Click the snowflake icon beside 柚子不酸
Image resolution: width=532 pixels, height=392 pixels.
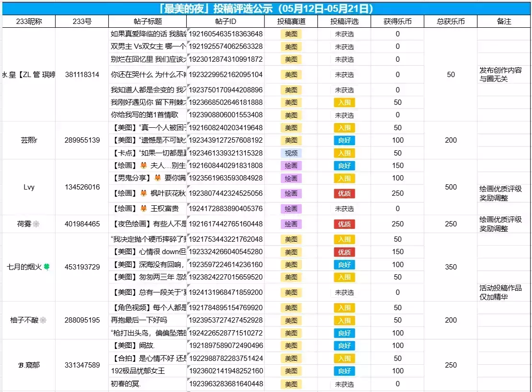pos(43,320)
